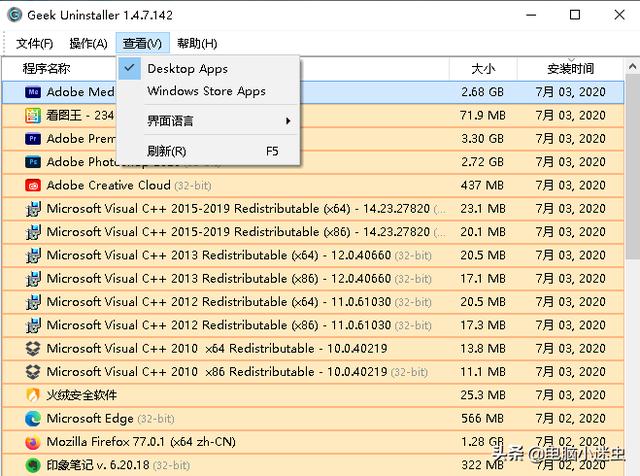Click icon of Visual C++ 2012 (x86)
This screenshot has height=476, width=640.
pos(33,325)
